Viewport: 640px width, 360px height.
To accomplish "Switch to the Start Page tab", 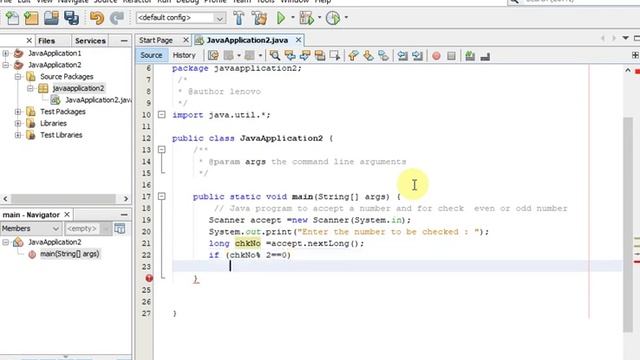I will click(156, 40).
